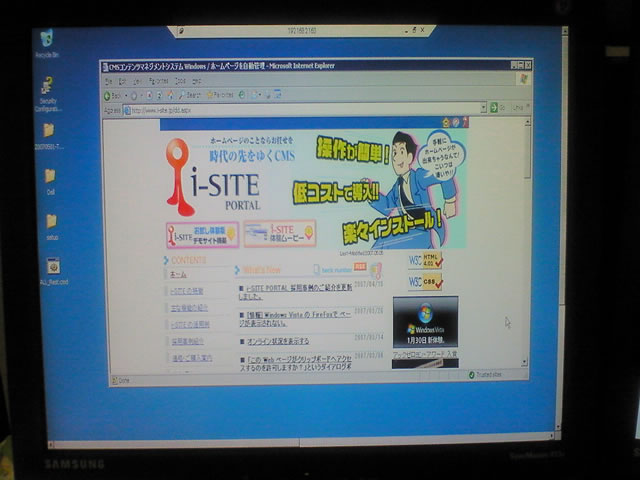Open the File menu
Viewport: 640px width, 480px height.
click(x=108, y=82)
